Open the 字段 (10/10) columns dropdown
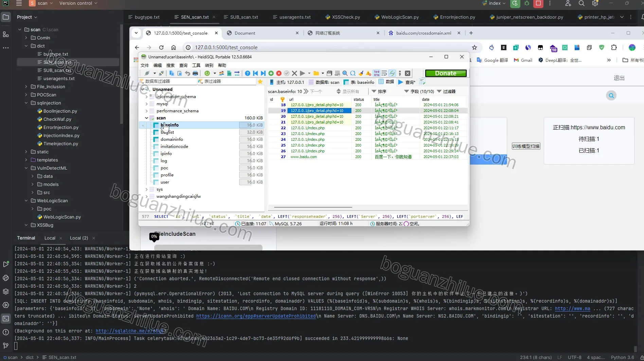 click(419, 91)
